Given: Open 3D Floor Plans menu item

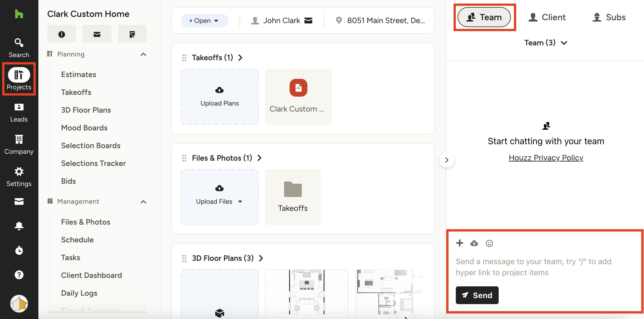Looking at the screenshot, I should [x=86, y=110].
